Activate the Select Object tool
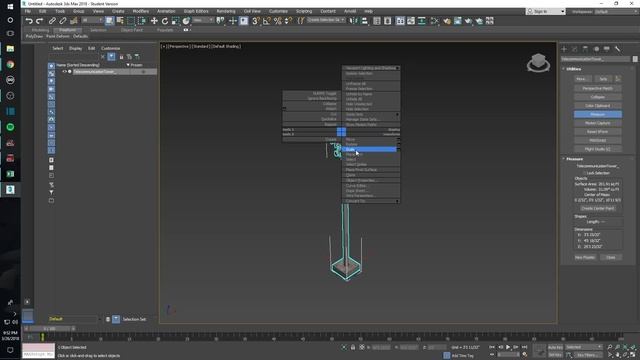Viewport: 640px width, 360px height. [109, 20]
